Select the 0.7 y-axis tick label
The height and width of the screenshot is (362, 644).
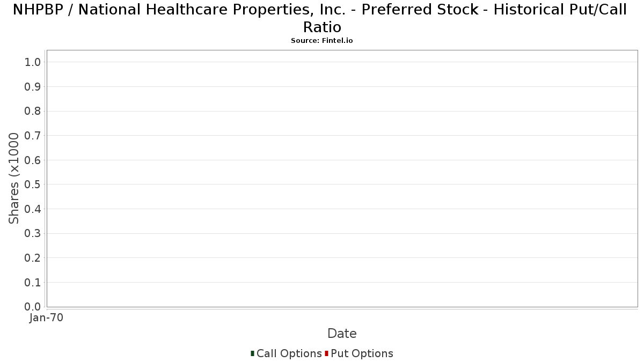pyautogui.click(x=33, y=136)
